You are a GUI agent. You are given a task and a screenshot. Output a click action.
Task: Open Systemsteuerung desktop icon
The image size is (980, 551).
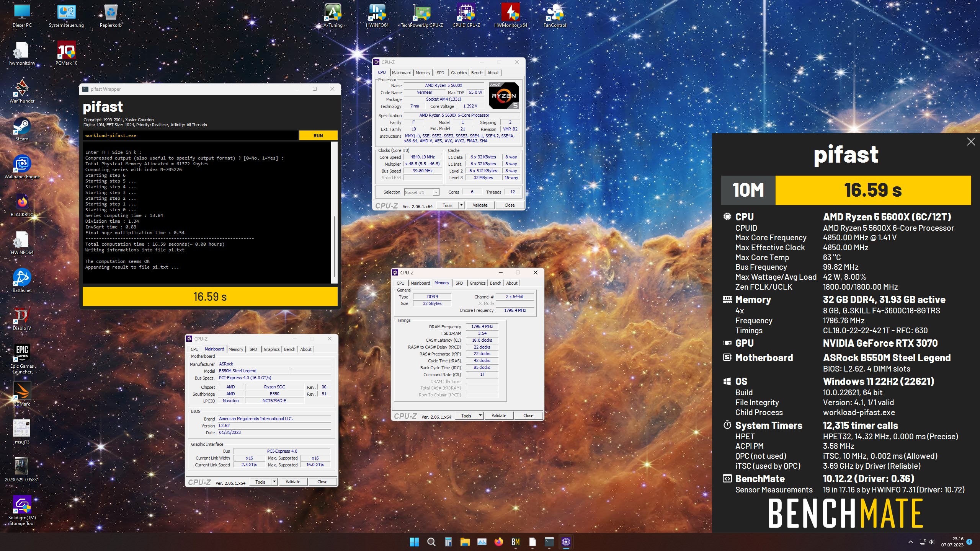point(66,16)
